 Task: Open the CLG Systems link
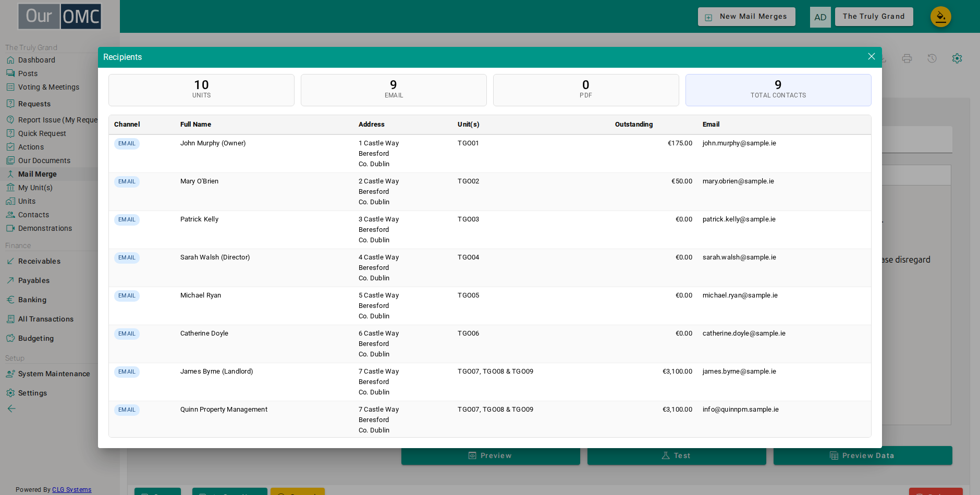click(72, 490)
